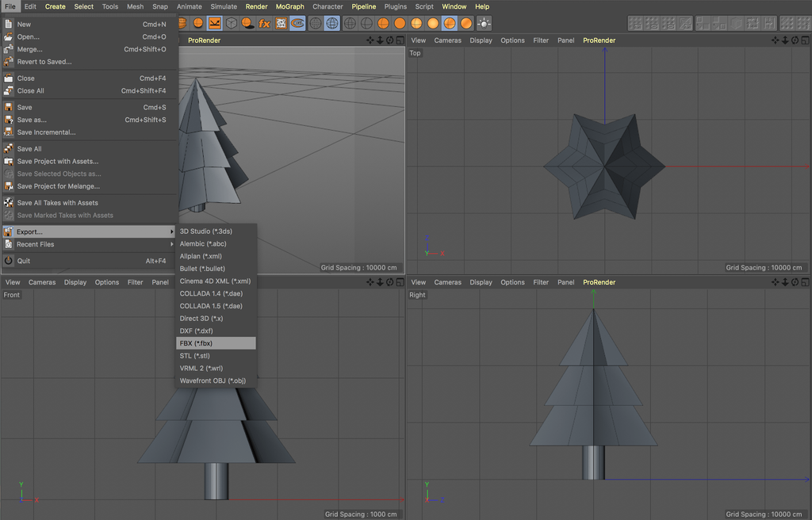Maximize the Front viewport with its corner icon
This screenshot has width=812, height=520.
click(400, 282)
